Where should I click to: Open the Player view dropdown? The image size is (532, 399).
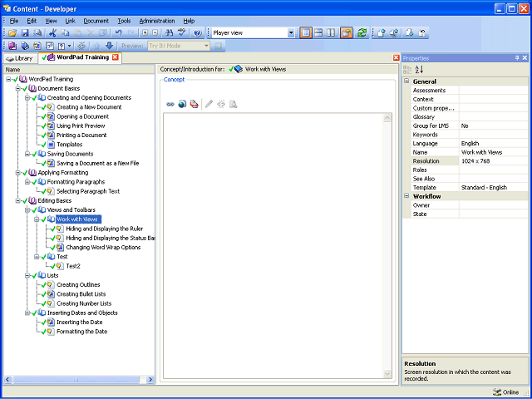point(291,33)
